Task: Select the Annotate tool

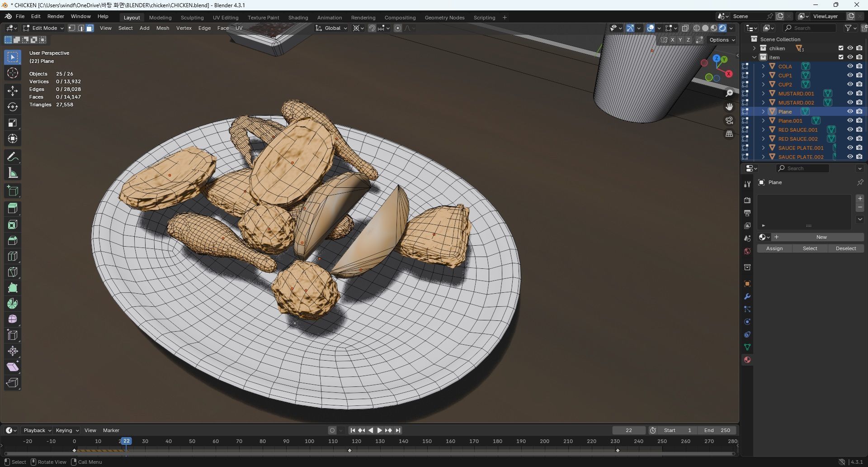Action: coord(13,157)
